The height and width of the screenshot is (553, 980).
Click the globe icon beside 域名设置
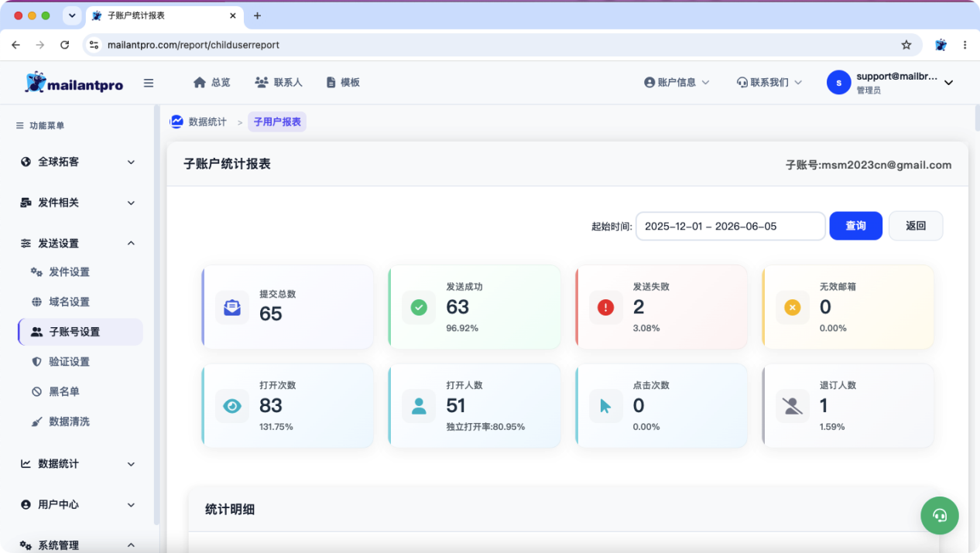click(x=36, y=302)
